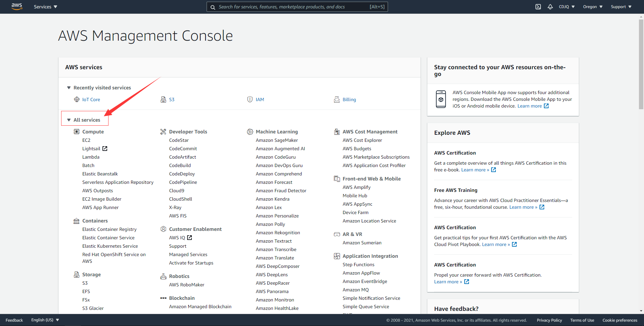Screen dimensions: 644x326
Task: Click the page vertical scrollbar
Action: (641, 64)
